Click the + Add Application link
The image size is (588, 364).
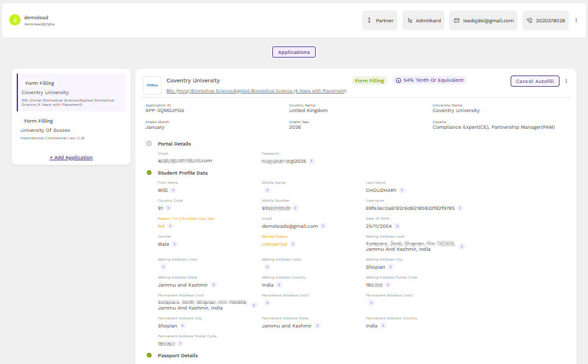point(71,158)
